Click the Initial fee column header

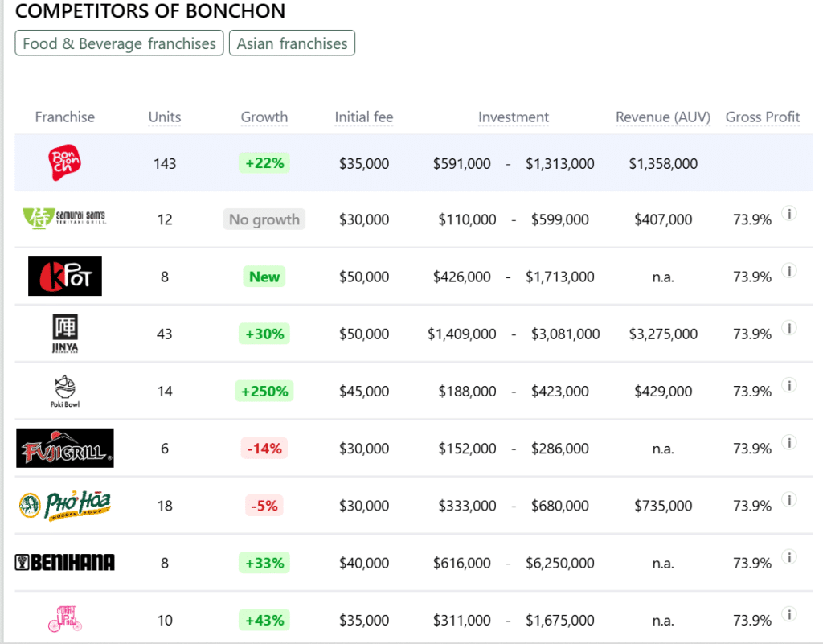[x=364, y=117]
